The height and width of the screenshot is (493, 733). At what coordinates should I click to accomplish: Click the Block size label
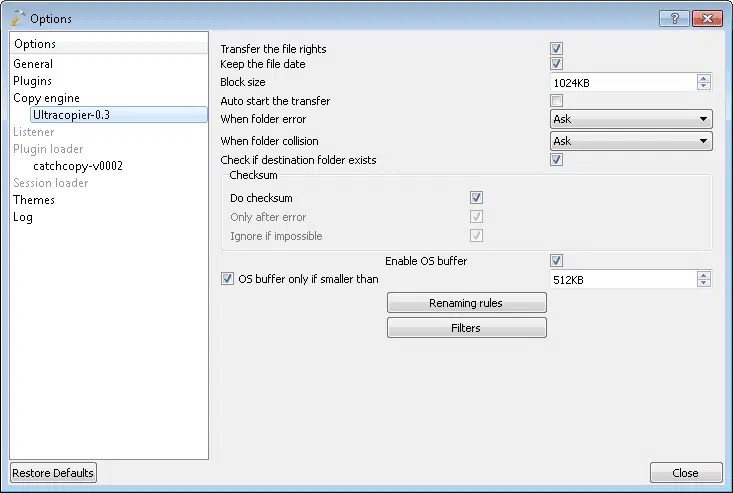point(243,82)
